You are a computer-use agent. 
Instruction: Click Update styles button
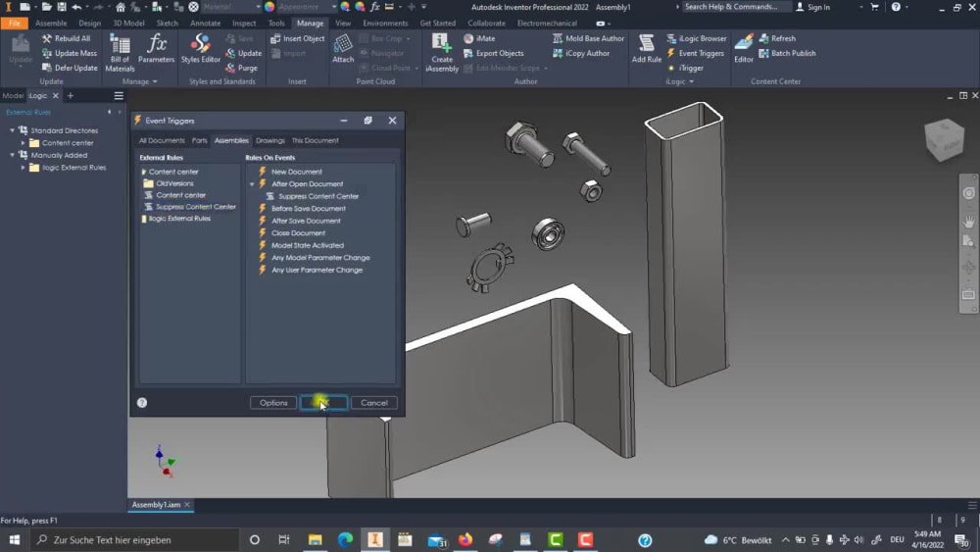[244, 53]
